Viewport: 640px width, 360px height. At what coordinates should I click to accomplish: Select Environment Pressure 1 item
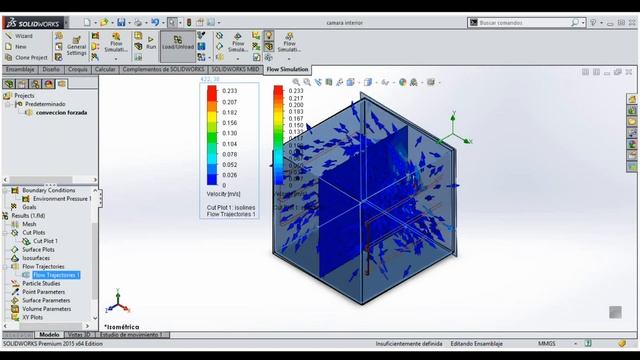(62, 199)
